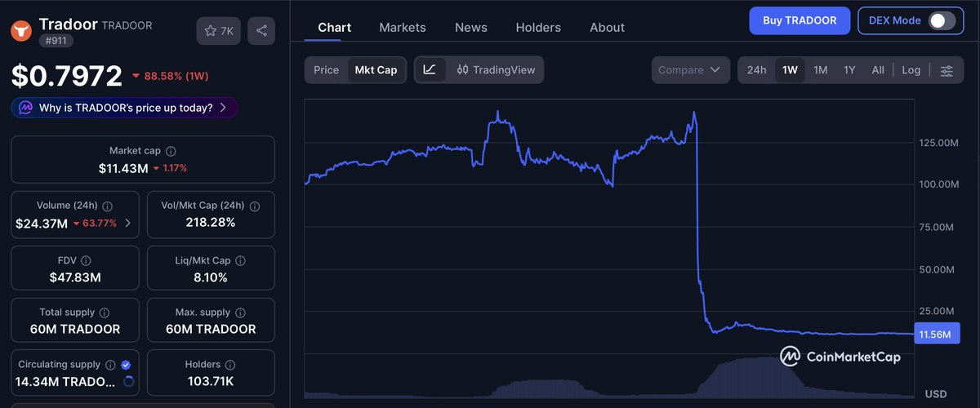Open the News tab
Viewport: 980px width, 408px height.
[x=471, y=27]
